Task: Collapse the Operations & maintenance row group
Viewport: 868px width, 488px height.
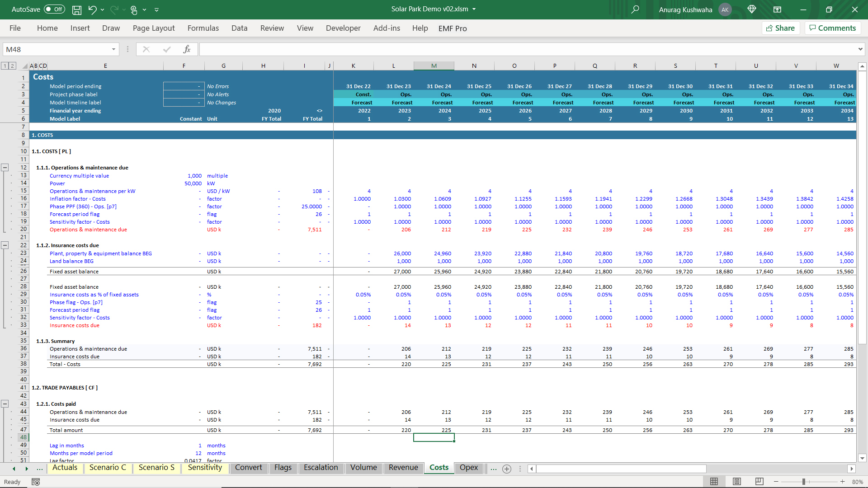Action: [5, 168]
